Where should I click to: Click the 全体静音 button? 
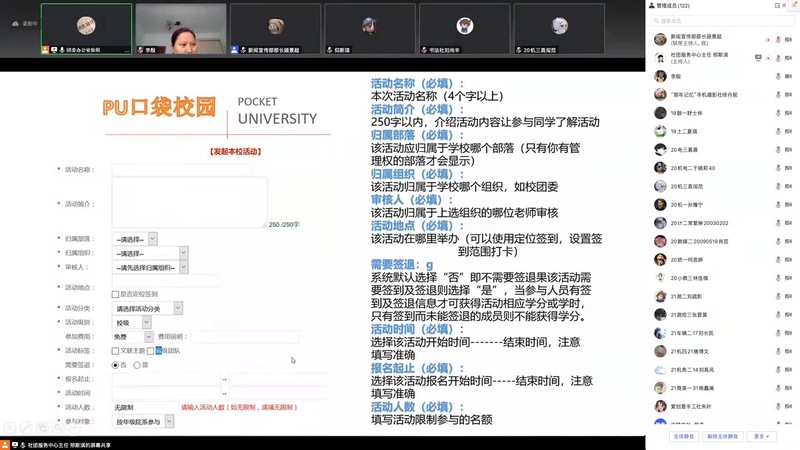tap(683, 437)
